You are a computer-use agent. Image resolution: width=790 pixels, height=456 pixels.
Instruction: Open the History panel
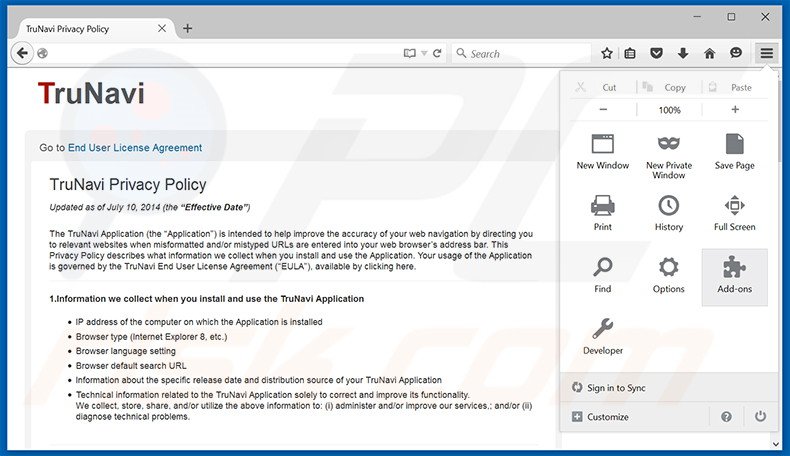669,212
